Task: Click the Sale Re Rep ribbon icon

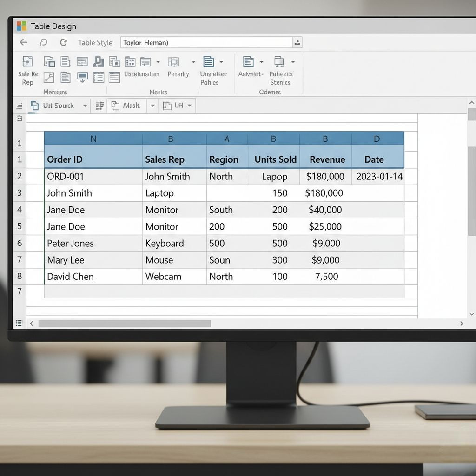Action: [x=28, y=62]
